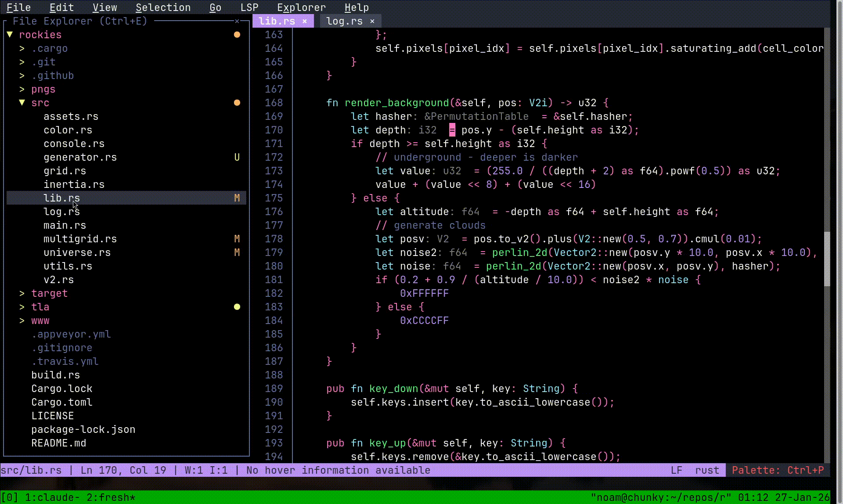Viewport: 843px width, 504px height.
Task: Switch to the log.rs tab
Action: (344, 21)
